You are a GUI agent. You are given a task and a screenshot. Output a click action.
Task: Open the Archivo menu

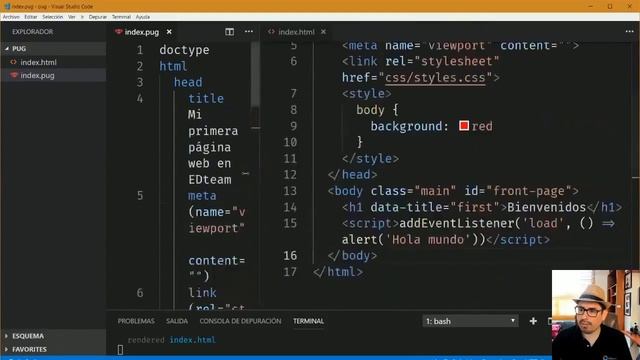click(x=11, y=17)
